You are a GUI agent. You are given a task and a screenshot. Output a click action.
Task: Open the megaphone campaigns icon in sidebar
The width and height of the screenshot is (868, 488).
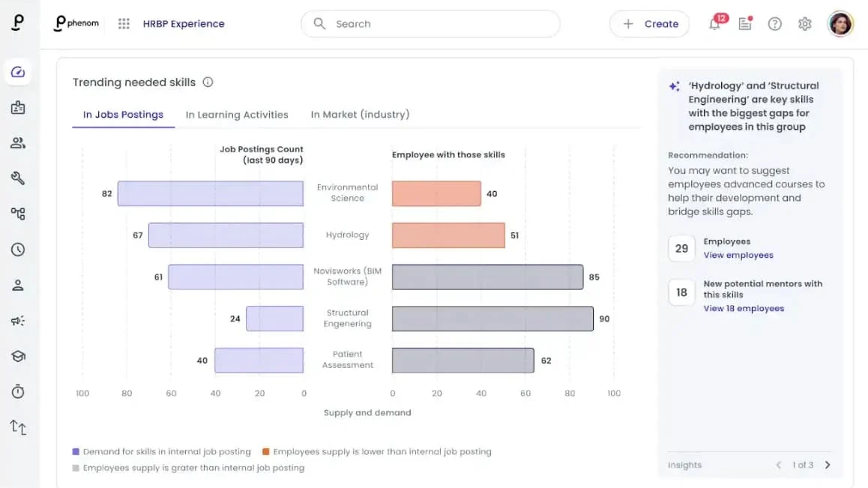18,321
